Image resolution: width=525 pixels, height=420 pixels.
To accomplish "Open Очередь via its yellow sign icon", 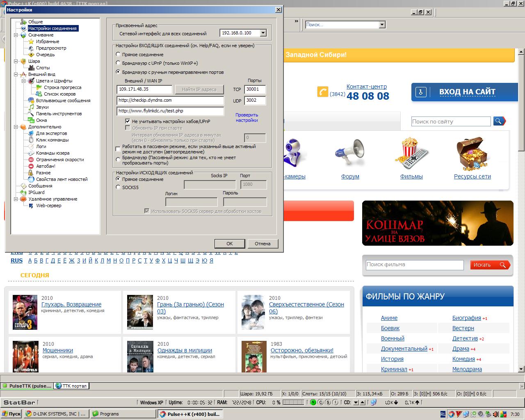I will point(31,55).
